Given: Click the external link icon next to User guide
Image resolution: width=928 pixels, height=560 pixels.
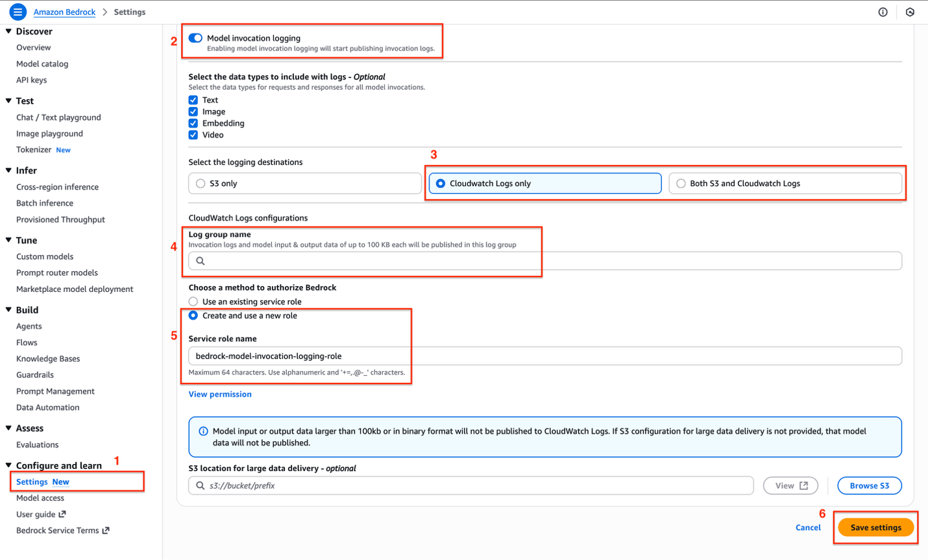Looking at the screenshot, I should point(63,514).
